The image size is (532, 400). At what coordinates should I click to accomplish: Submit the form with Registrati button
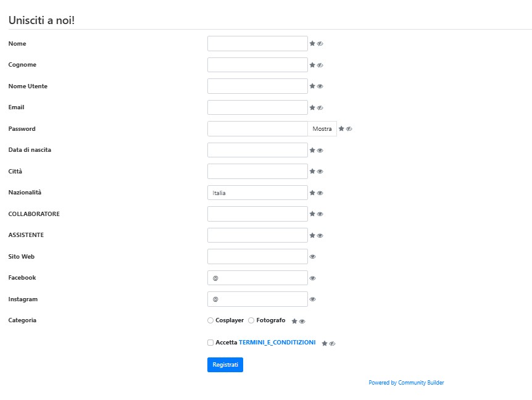(x=225, y=365)
